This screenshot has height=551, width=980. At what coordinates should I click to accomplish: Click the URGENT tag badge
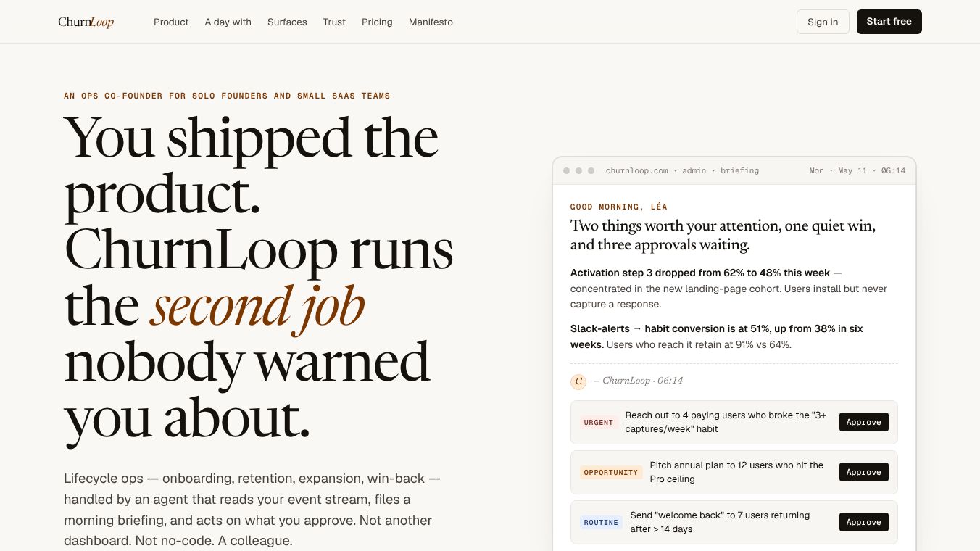pos(599,423)
